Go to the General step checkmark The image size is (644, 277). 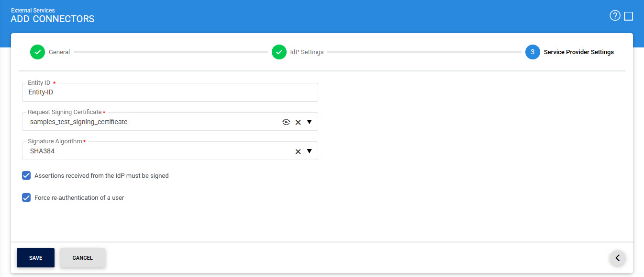tap(37, 52)
